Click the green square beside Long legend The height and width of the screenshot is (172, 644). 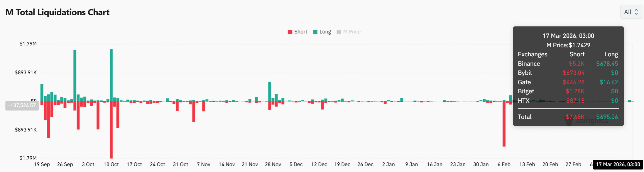[315, 32]
